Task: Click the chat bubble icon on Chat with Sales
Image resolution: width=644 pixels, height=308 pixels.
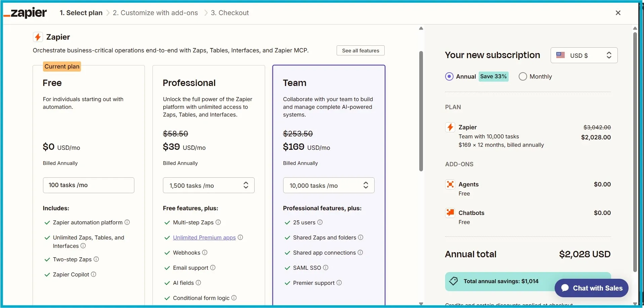Action: (565, 288)
